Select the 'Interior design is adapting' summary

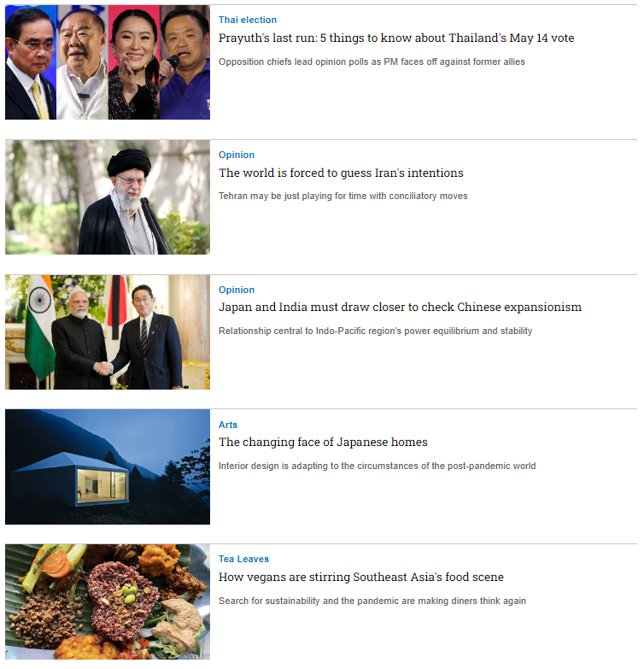pos(377,466)
